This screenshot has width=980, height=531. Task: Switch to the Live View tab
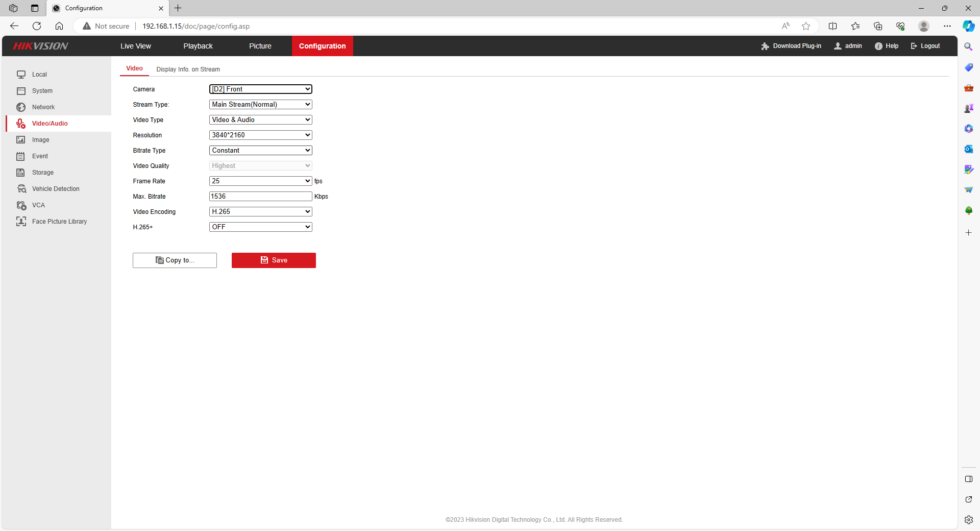click(x=136, y=46)
